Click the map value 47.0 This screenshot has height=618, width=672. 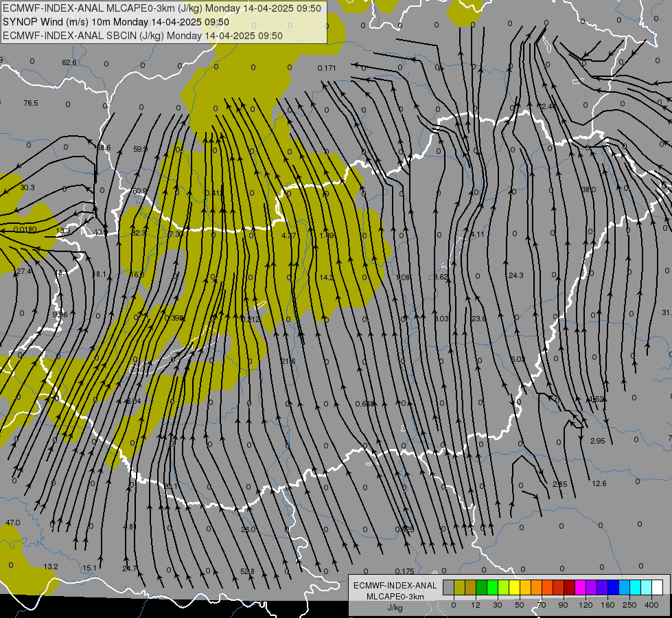[x=13, y=523]
